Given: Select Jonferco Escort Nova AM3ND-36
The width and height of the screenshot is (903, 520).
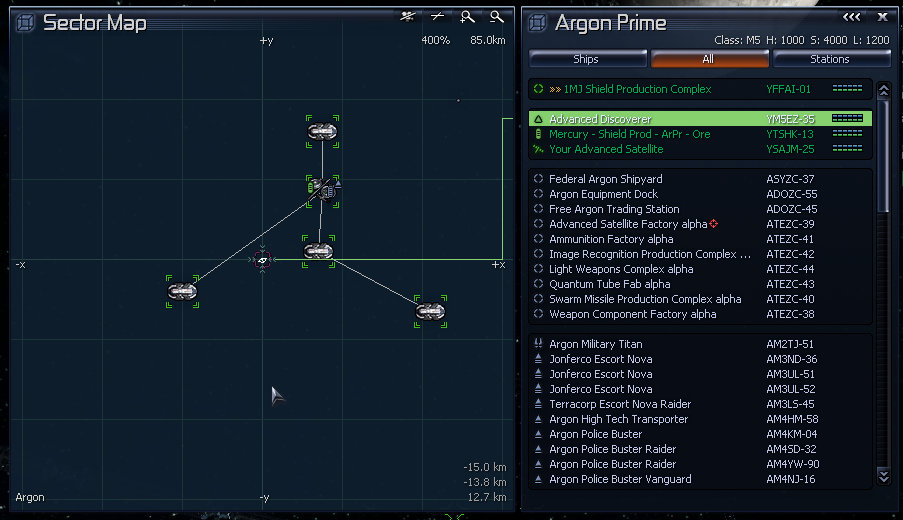Looking at the screenshot, I should [x=700, y=359].
